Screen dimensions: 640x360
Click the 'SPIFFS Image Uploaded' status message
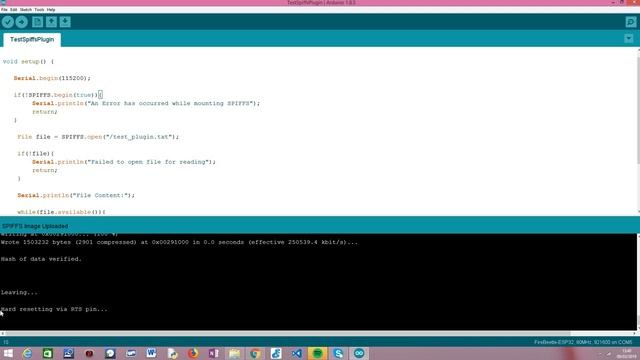pos(35,226)
